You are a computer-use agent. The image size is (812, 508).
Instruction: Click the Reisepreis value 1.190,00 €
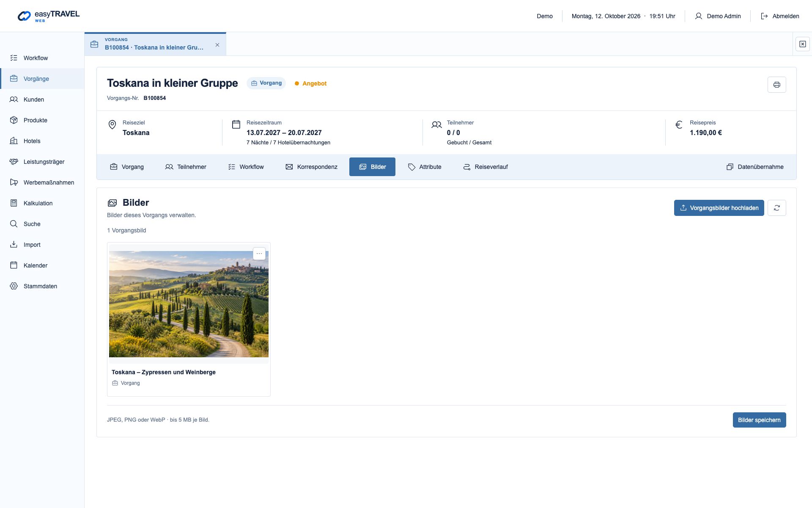tap(706, 133)
